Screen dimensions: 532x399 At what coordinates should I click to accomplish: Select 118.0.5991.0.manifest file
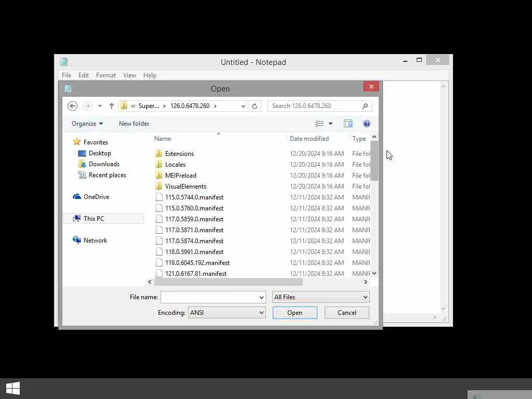(194, 251)
